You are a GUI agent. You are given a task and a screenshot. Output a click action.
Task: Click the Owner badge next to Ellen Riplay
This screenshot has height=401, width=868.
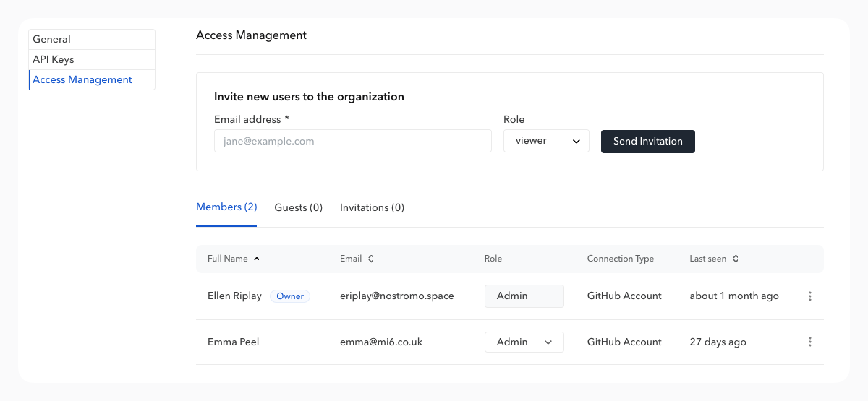290,296
